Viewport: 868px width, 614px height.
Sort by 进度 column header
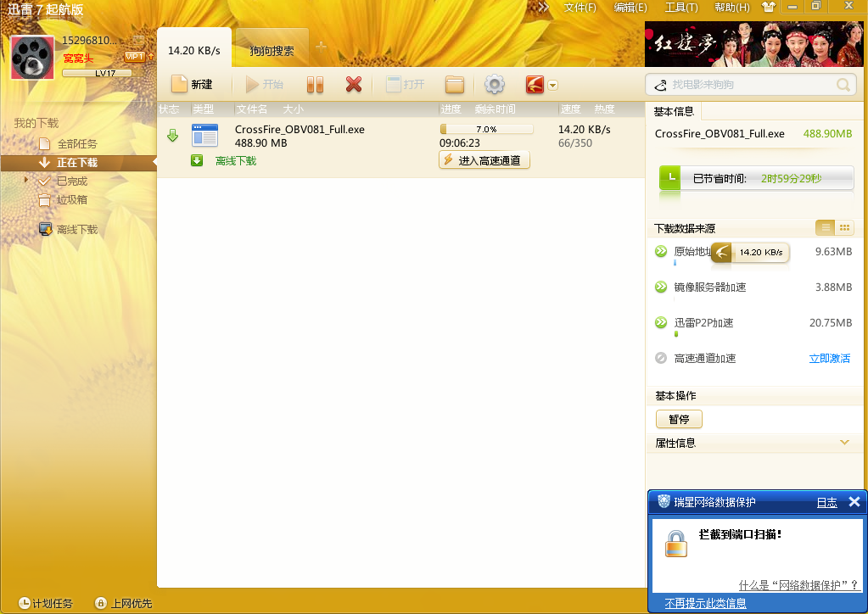pos(451,109)
